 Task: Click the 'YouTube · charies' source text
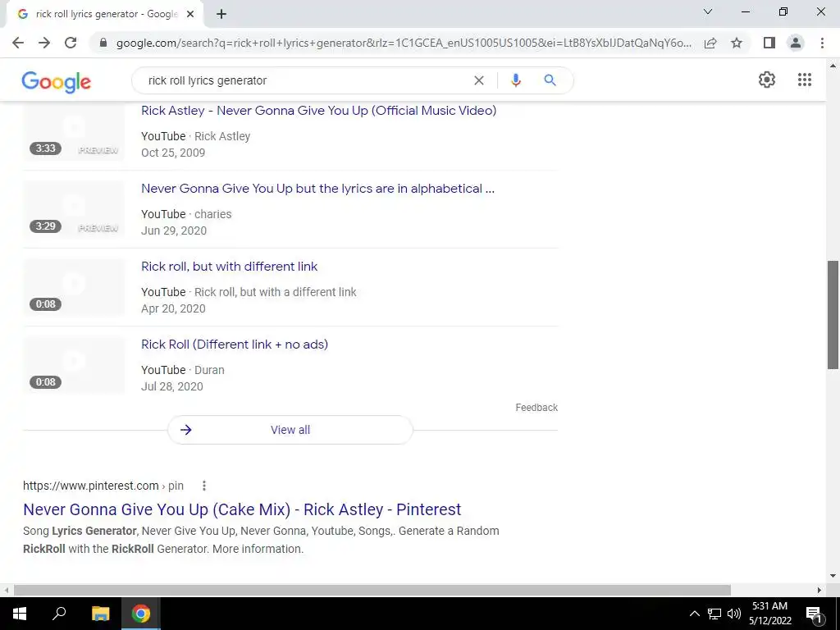click(x=186, y=214)
